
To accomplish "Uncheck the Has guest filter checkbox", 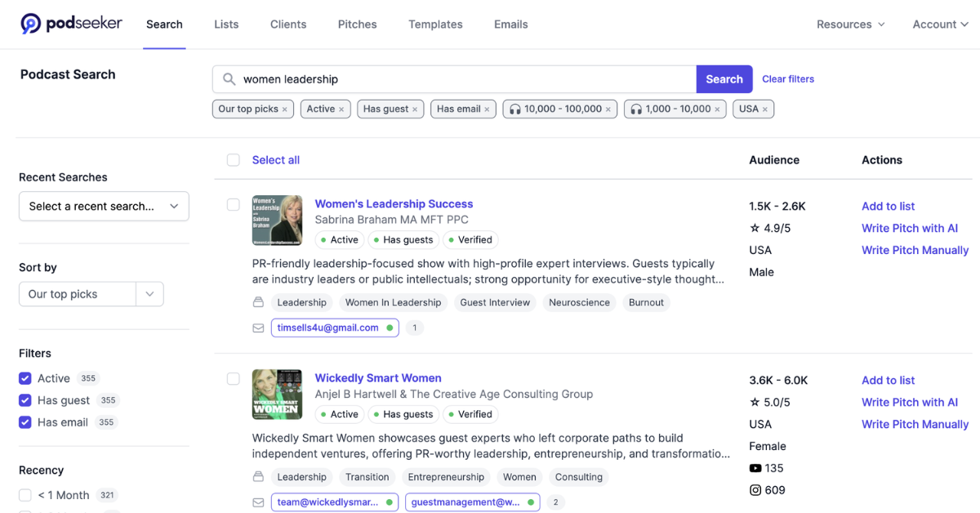I will (25, 400).
